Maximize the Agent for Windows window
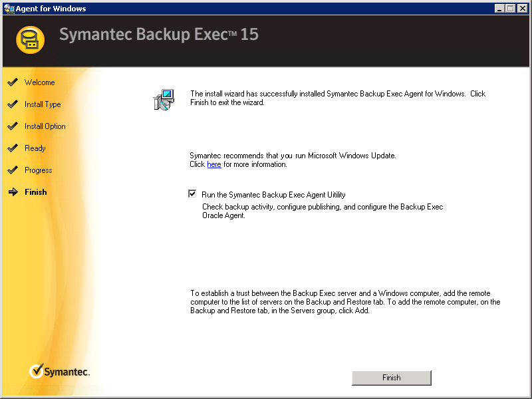This screenshot has width=532, height=399. click(510, 9)
